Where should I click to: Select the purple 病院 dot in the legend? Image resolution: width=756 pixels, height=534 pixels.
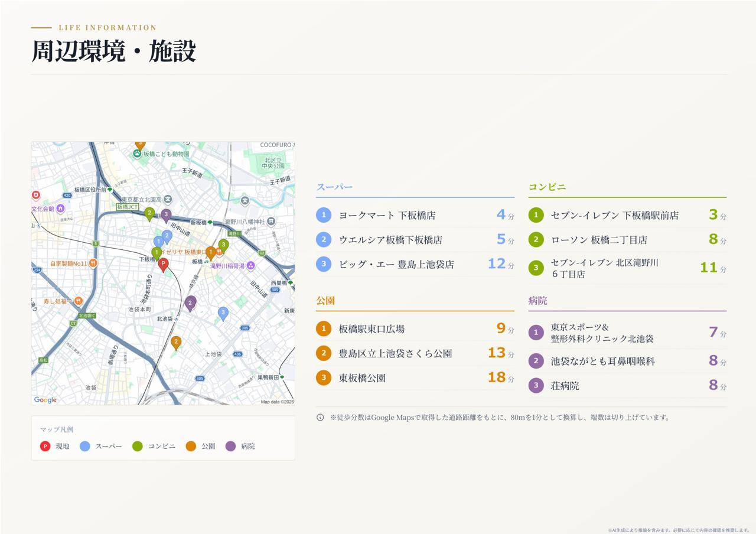click(230, 446)
